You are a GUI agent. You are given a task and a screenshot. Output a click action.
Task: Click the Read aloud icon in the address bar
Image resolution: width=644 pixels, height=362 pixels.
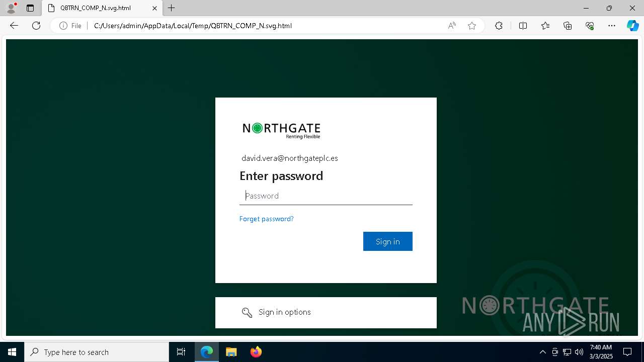(x=452, y=26)
